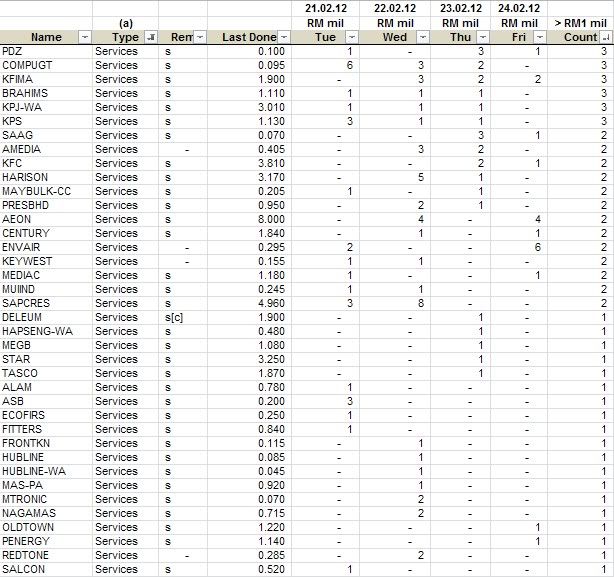
Task: Click the MAS-PA name cell
Action: click(x=46, y=485)
